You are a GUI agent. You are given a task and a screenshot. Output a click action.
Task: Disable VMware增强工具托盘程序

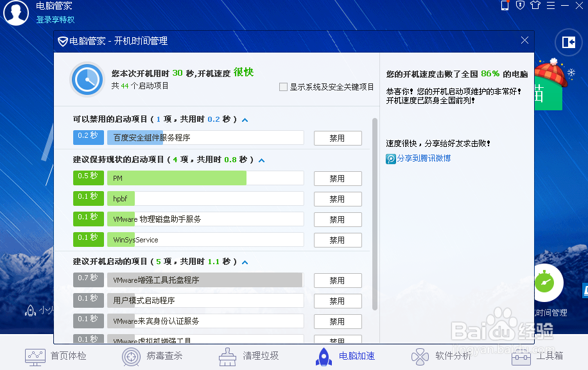tap(338, 280)
